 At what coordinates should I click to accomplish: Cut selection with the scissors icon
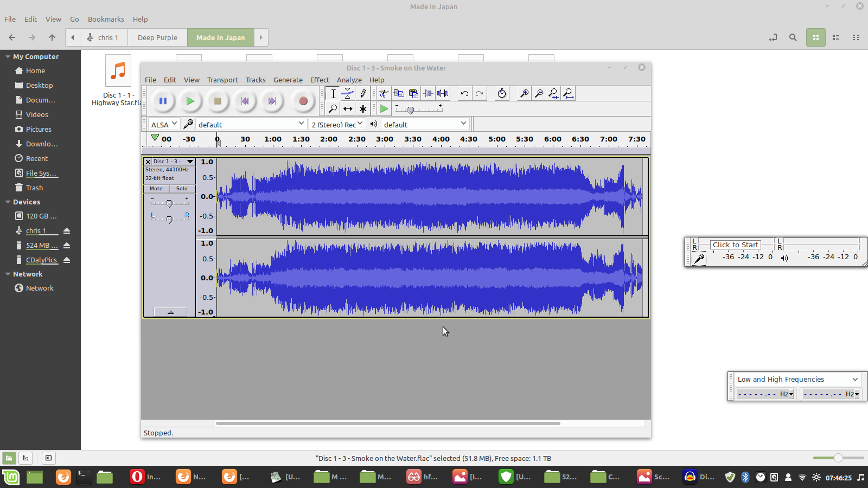(x=384, y=93)
